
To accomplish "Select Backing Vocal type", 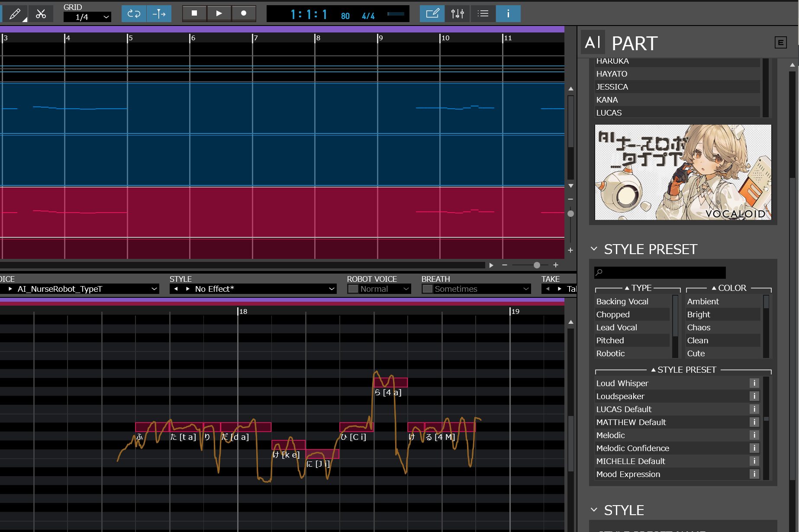I will click(632, 302).
